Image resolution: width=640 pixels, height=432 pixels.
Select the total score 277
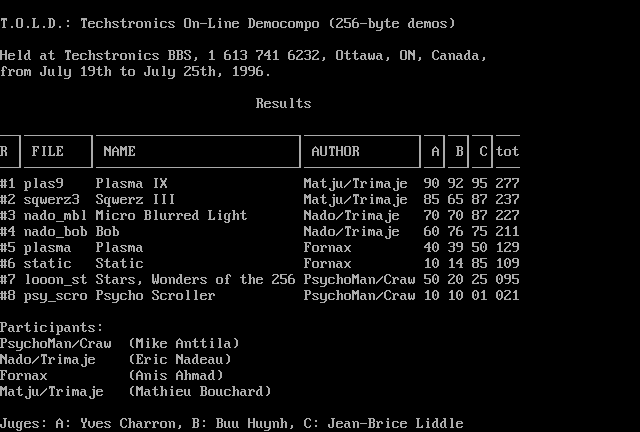click(507, 184)
